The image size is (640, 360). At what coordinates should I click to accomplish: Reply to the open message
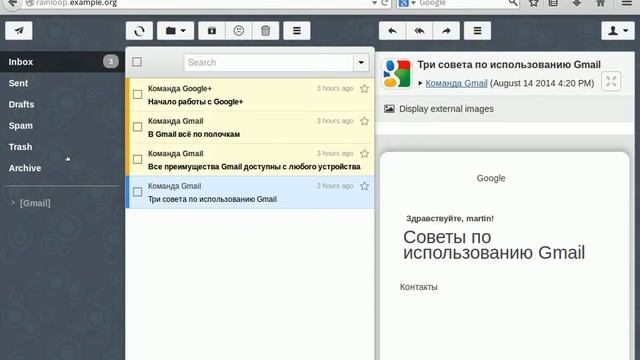(x=392, y=31)
